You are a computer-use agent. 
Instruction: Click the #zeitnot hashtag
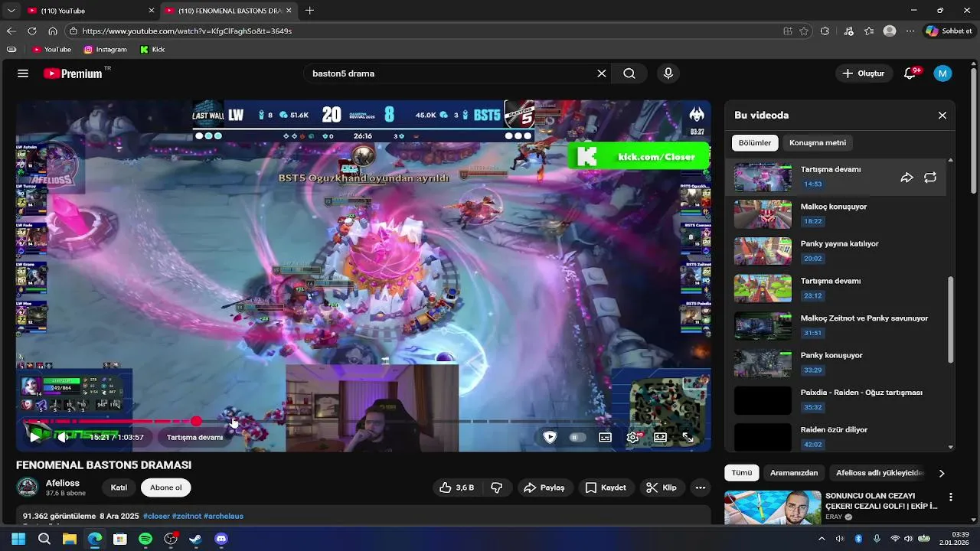point(186,516)
